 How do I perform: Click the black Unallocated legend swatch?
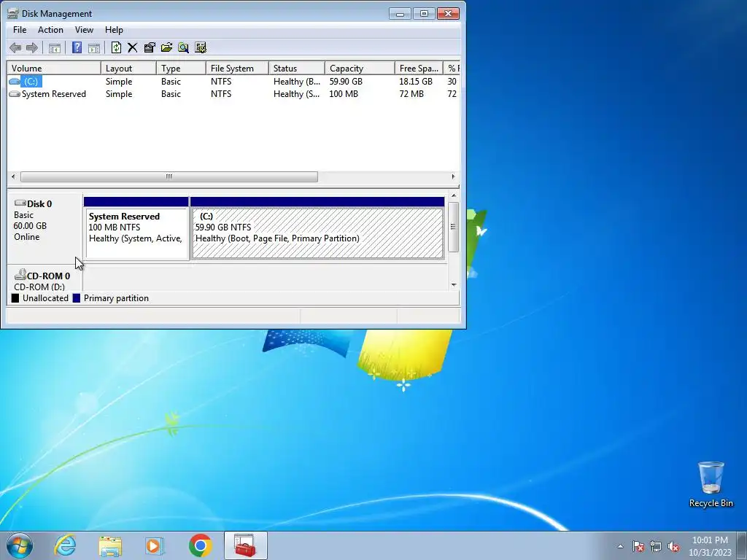[15, 298]
